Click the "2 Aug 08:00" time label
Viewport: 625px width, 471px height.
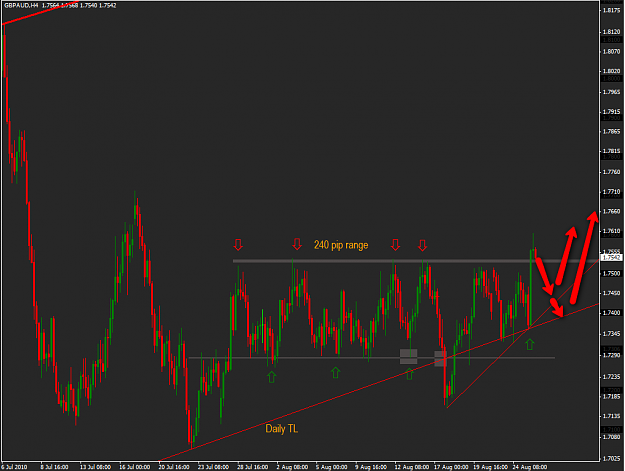click(x=292, y=467)
